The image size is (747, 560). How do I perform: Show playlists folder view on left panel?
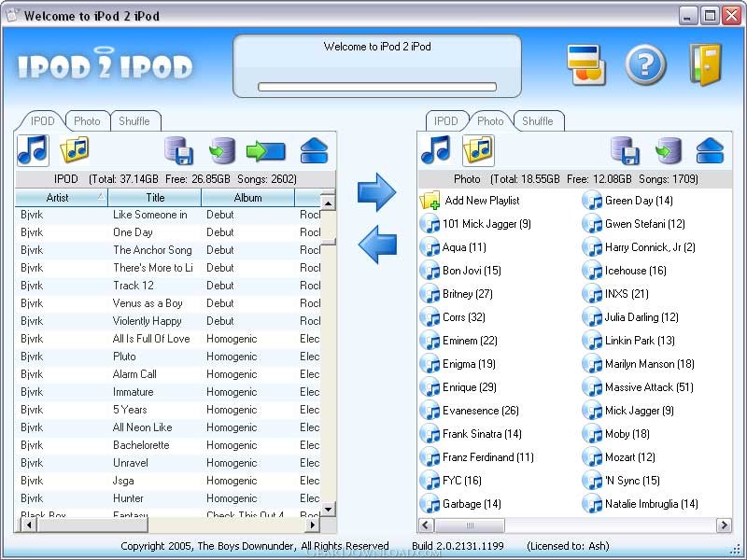pyautogui.click(x=75, y=150)
